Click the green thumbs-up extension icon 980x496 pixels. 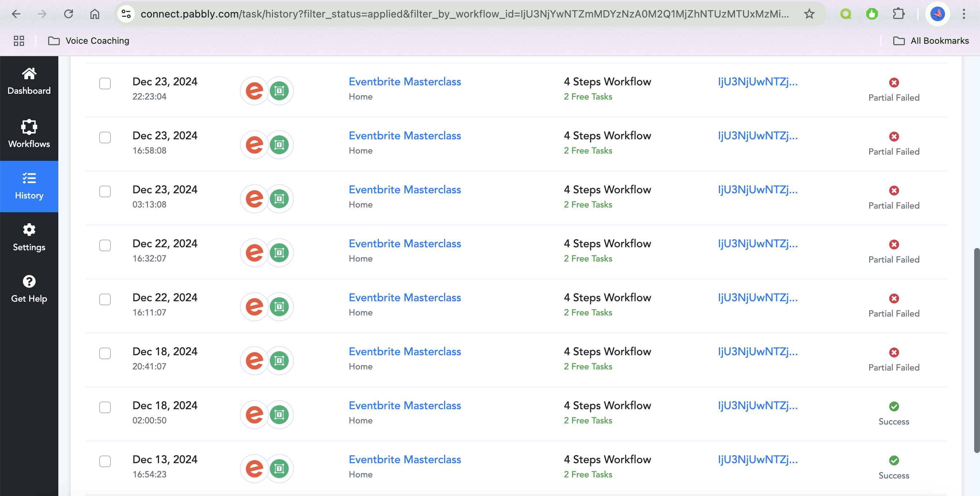tap(872, 14)
